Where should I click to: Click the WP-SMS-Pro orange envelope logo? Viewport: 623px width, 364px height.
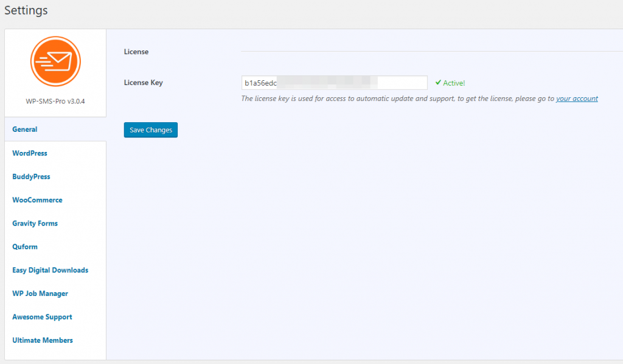pyautogui.click(x=55, y=61)
